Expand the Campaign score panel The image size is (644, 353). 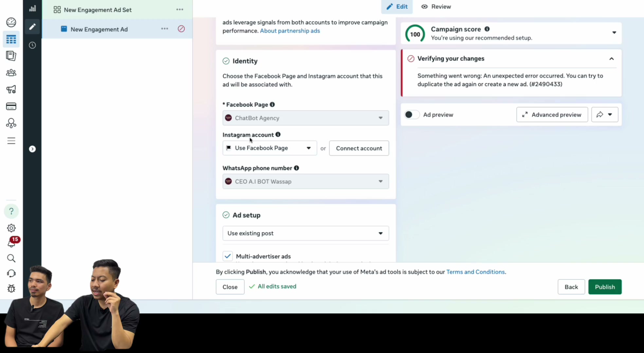tap(614, 33)
